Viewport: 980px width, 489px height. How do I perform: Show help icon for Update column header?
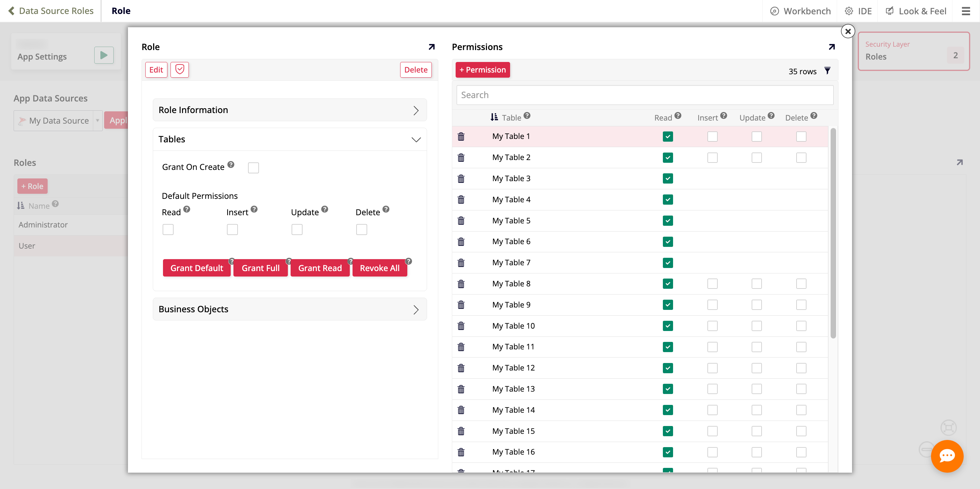(771, 115)
